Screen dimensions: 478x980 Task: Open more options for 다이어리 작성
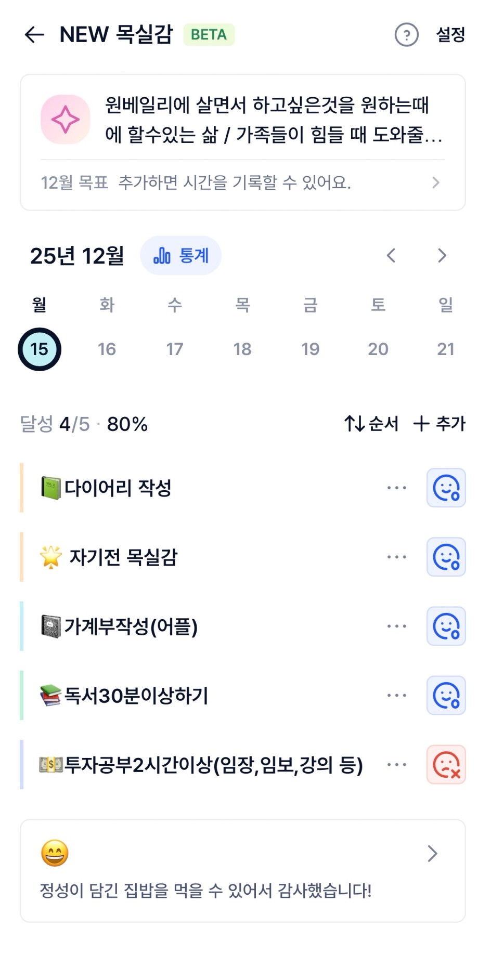(397, 488)
